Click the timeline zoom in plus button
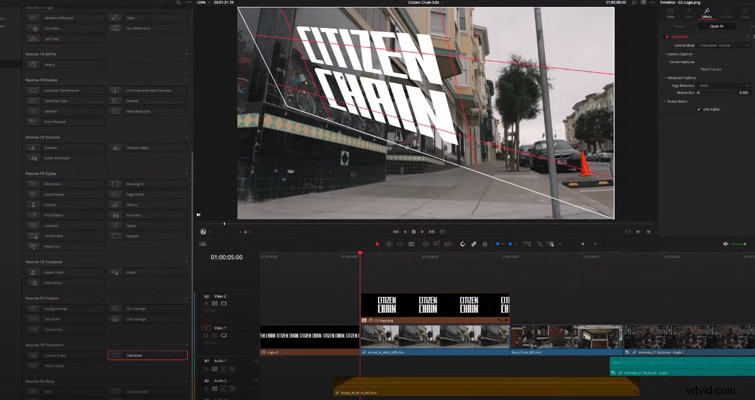Screen dimensions: 755x400 tap(595, 244)
